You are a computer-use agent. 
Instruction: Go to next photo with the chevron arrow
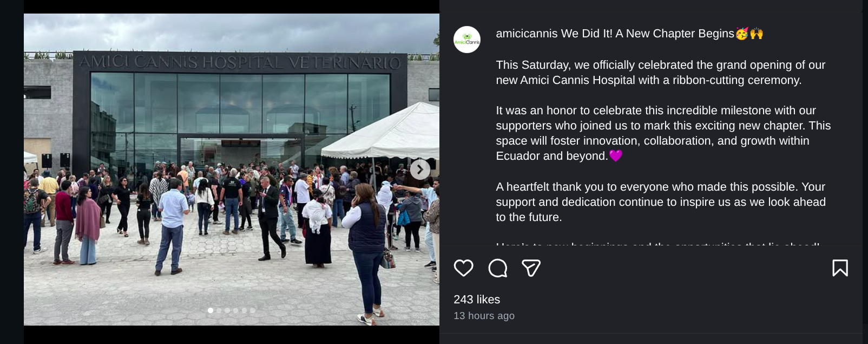tap(420, 170)
